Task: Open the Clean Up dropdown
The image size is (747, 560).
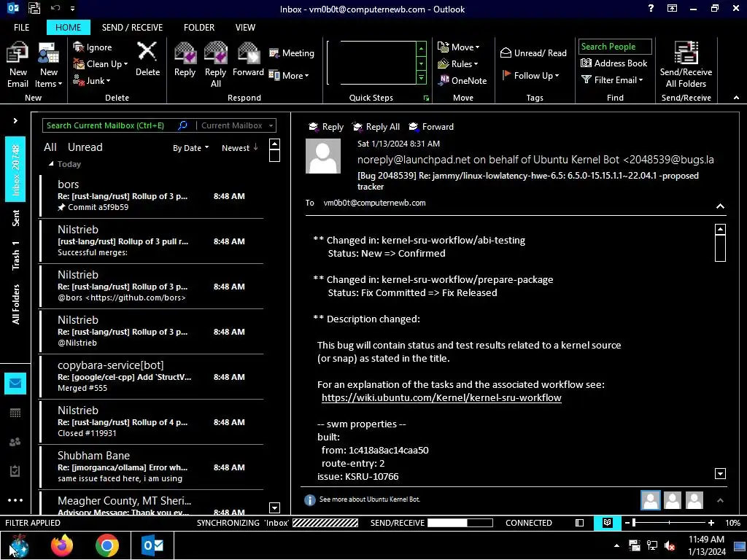Action: [x=101, y=64]
